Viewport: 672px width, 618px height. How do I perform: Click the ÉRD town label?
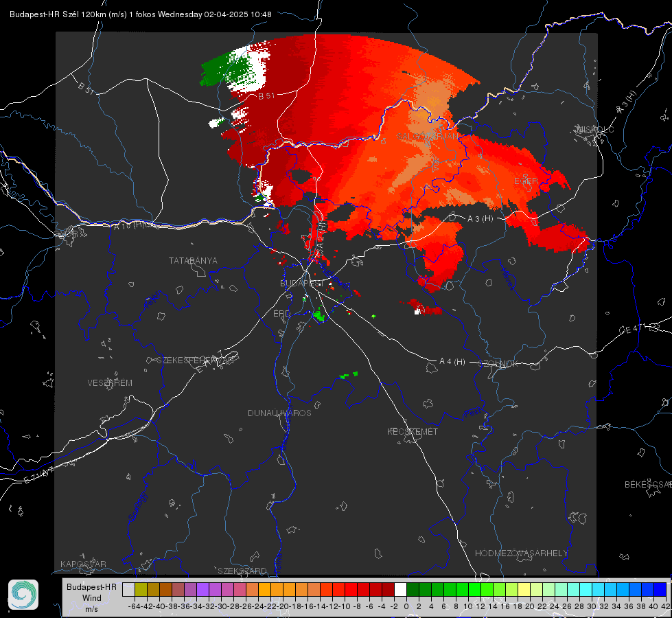click(x=281, y=314)
